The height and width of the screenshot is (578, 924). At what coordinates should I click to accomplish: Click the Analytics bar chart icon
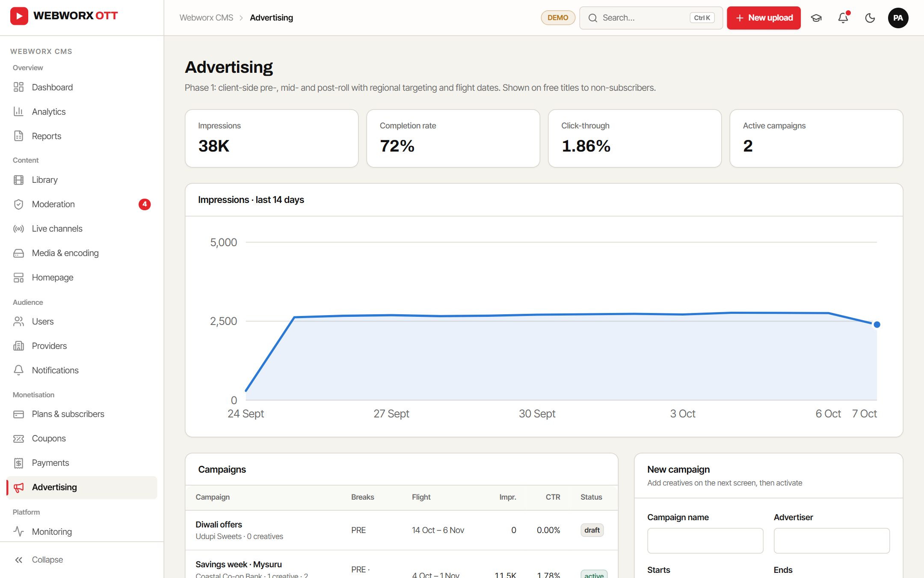click(18, 112)
